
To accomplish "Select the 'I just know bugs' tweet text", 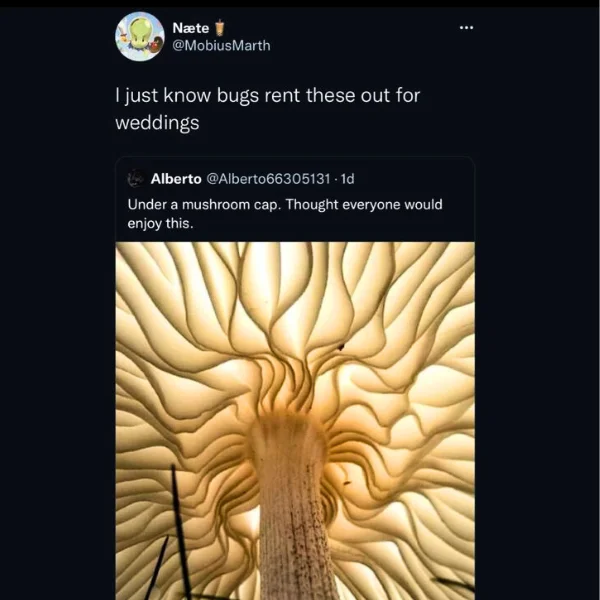I will [268, 109].
